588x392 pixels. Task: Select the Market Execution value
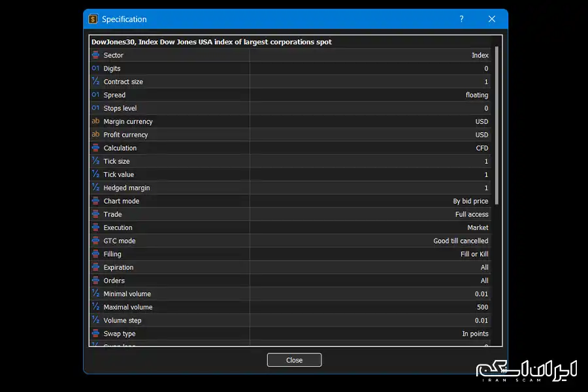pos(478,227)
